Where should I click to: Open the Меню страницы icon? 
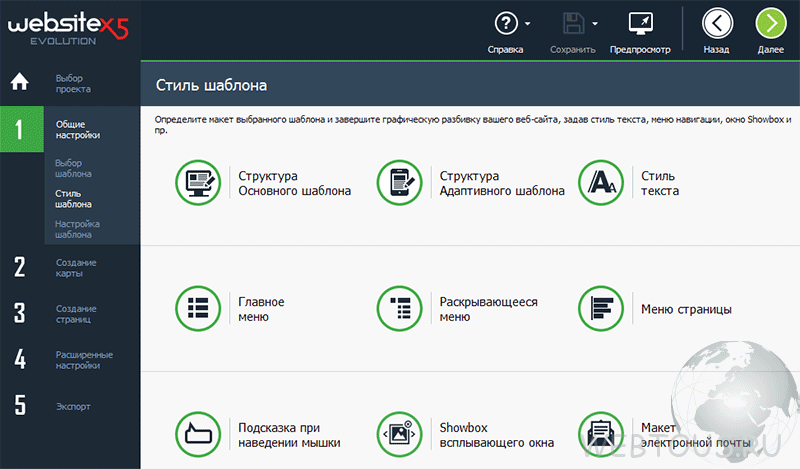point(601,309)
